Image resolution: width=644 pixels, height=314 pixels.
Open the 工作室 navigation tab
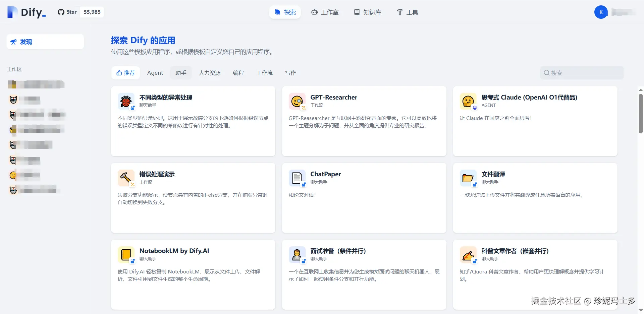click(325, 12)
